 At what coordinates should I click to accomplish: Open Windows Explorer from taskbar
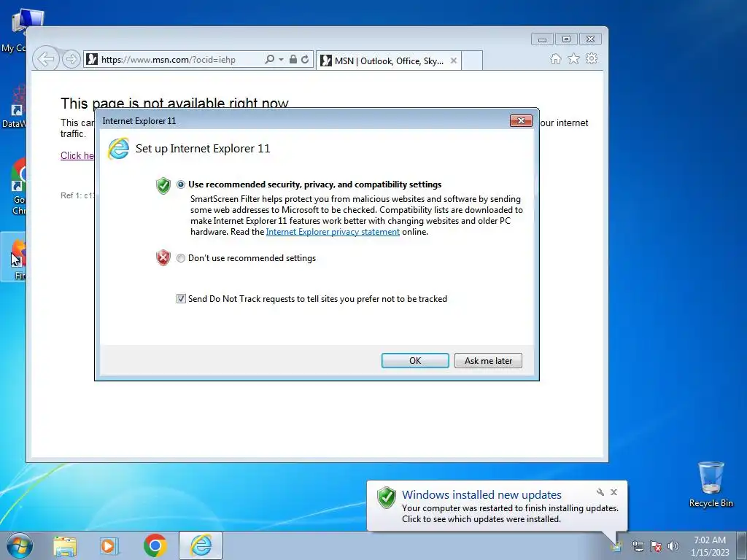pyautogui.click(x=65, y=546)
